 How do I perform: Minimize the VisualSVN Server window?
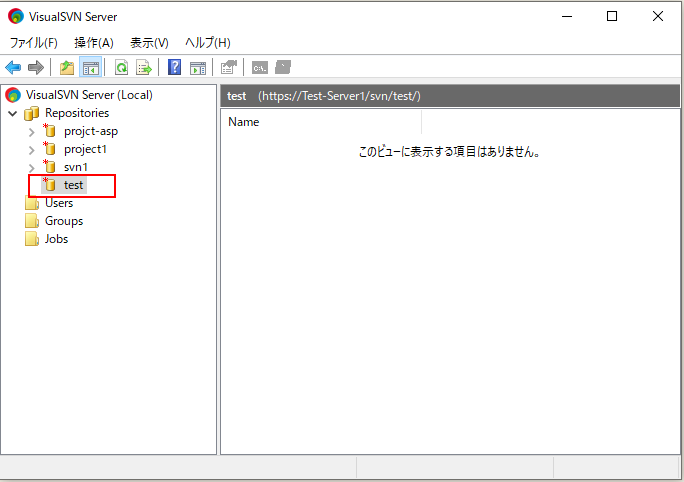coord(567,17)
